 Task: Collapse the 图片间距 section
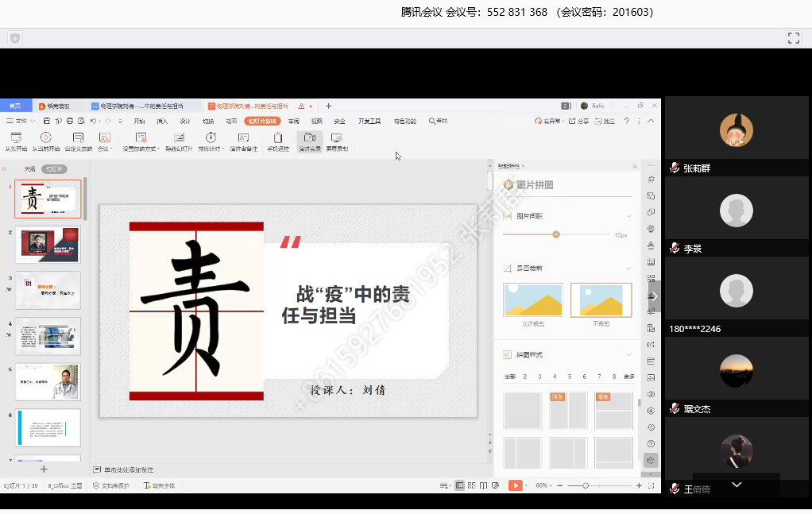click(x=629, y=216)
